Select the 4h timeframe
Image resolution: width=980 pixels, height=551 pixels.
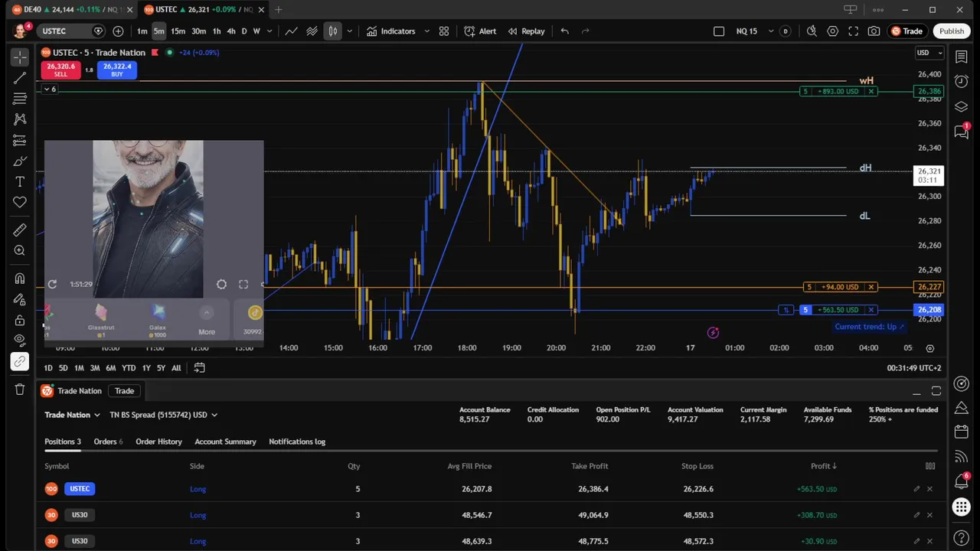pos(231,31)
